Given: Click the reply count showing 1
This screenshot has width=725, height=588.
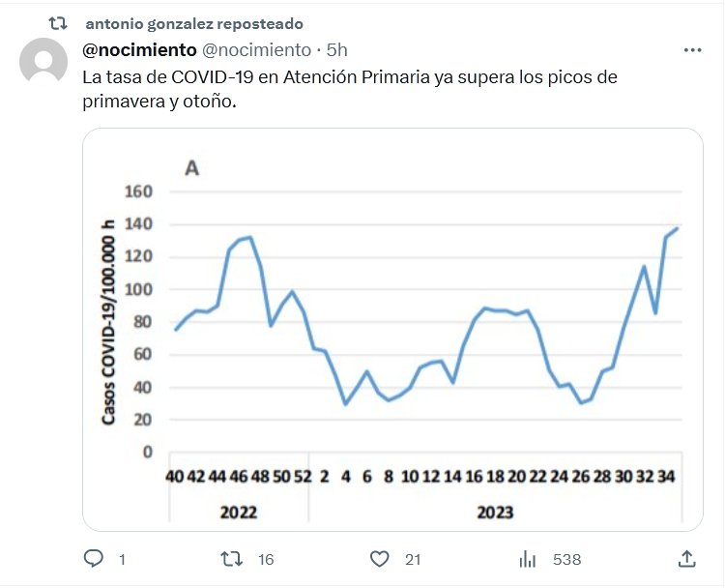Looking at the screenshot, I should tap(122, 559).
